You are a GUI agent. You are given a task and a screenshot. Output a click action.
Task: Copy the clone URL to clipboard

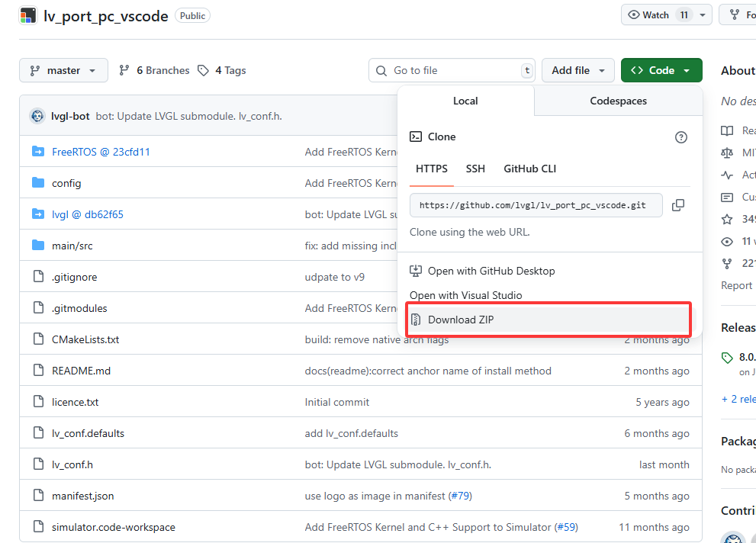tap(677, 205)
